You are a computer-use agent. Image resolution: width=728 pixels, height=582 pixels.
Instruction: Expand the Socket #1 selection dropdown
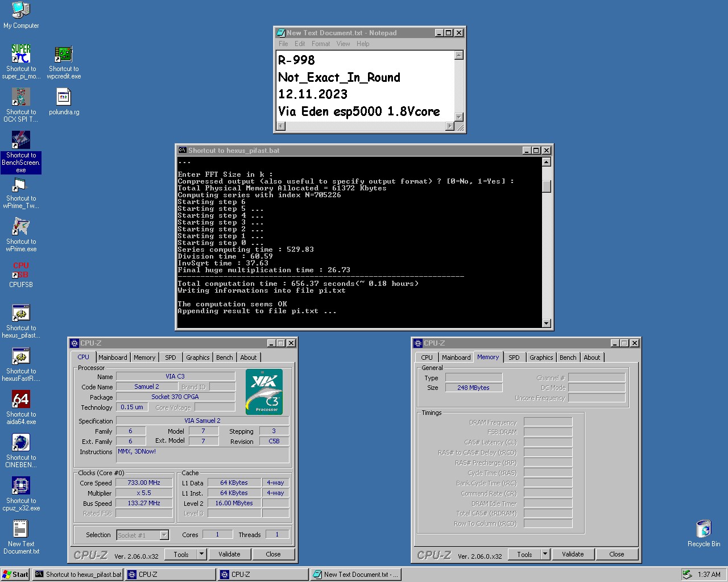coord(164,535)
